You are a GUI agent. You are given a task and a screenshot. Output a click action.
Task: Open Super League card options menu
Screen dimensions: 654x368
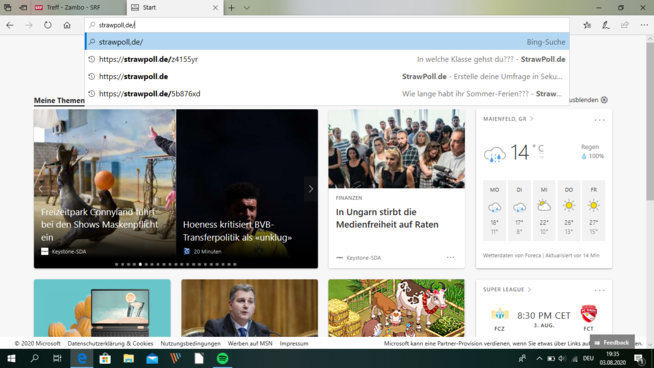599,290
